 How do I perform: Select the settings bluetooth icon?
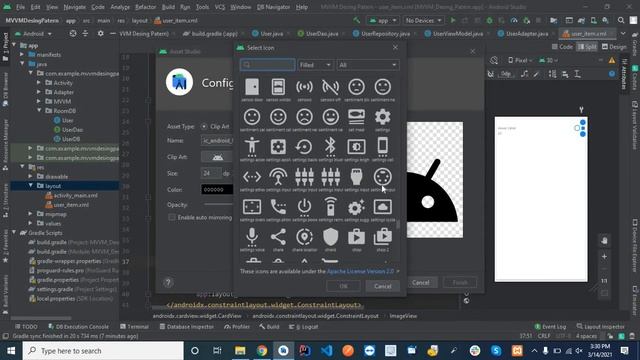coord(330,147)
